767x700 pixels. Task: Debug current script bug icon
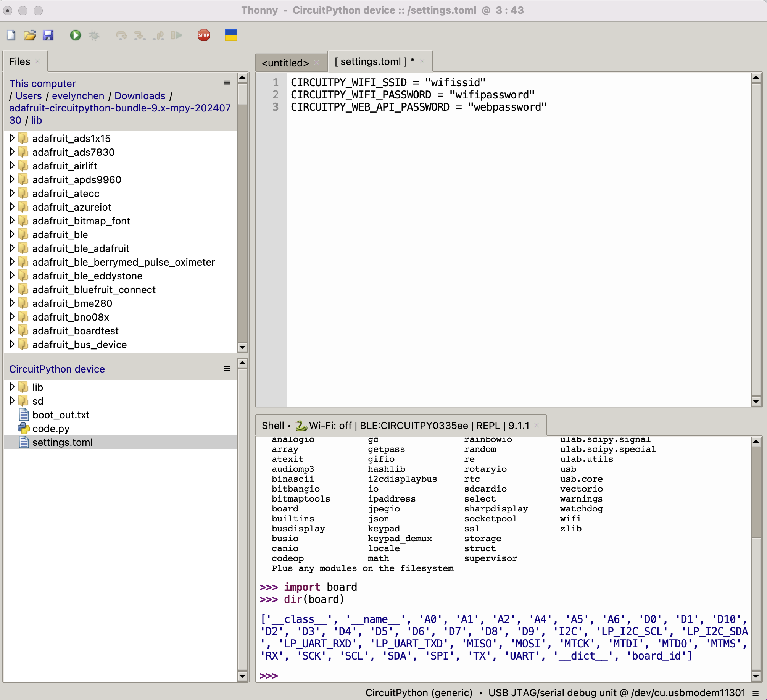[x=94, y=35]
